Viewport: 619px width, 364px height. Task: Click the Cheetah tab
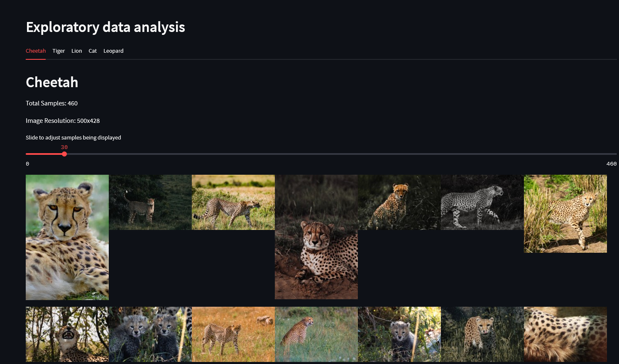tap(36, 51)
